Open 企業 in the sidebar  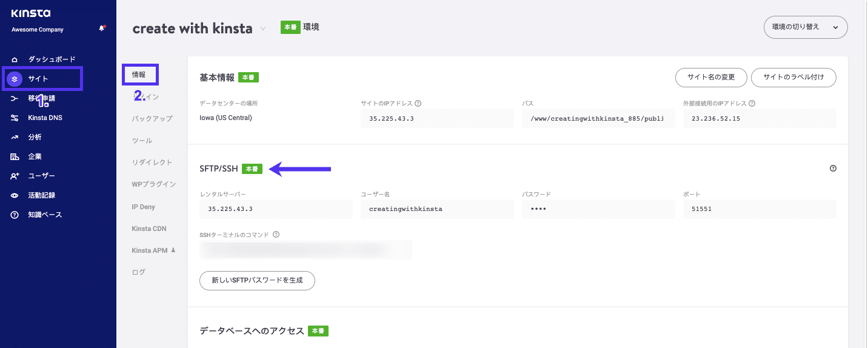(x=35, y=156)
